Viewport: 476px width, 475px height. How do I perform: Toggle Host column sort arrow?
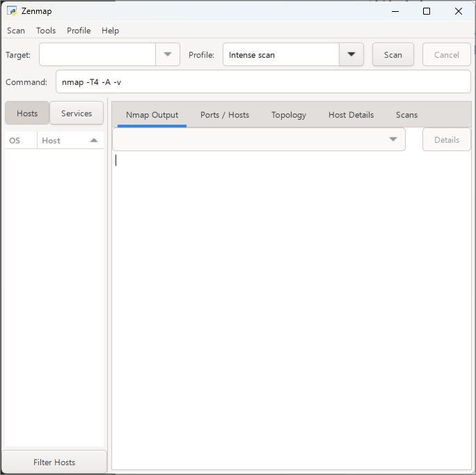94,141
